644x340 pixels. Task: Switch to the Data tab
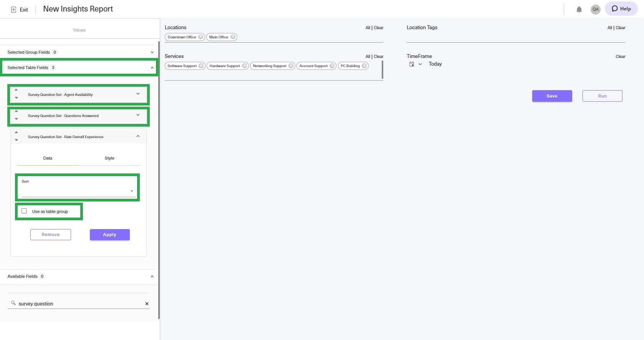tap(48, 158)
